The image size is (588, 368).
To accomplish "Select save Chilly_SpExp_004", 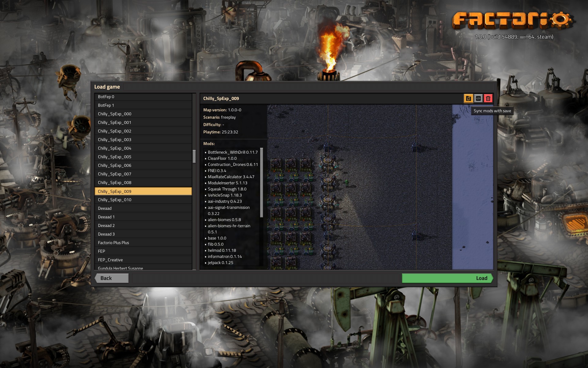I will [x=143, y=148].
